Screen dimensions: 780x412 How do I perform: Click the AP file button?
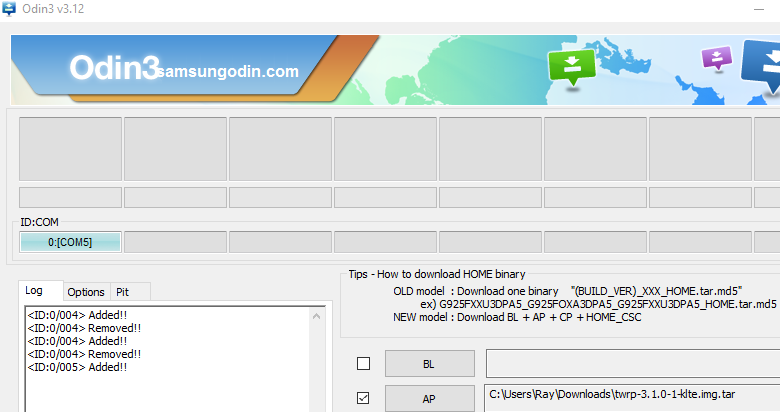[429, 399]
